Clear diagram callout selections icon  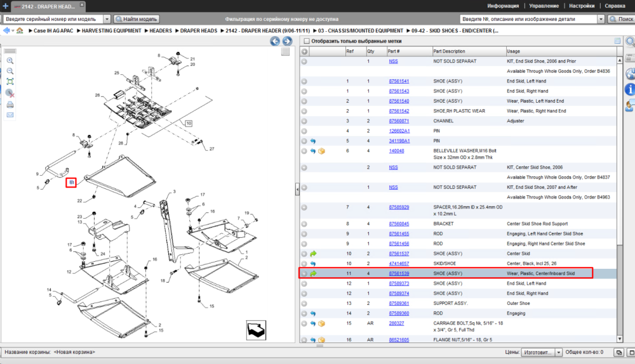click(10, 93)
